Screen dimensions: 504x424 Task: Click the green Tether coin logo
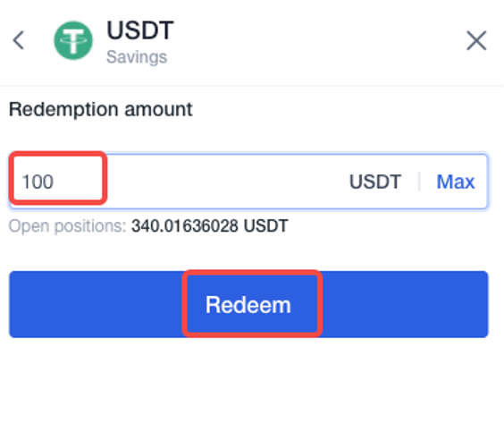[x=73, y=40]
